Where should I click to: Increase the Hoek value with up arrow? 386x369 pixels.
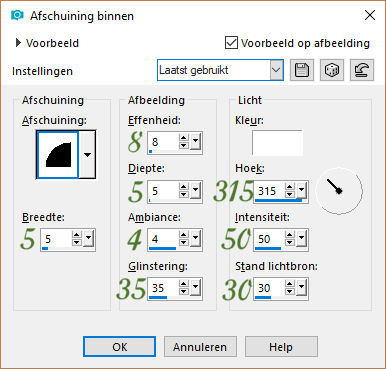[290, 187]
